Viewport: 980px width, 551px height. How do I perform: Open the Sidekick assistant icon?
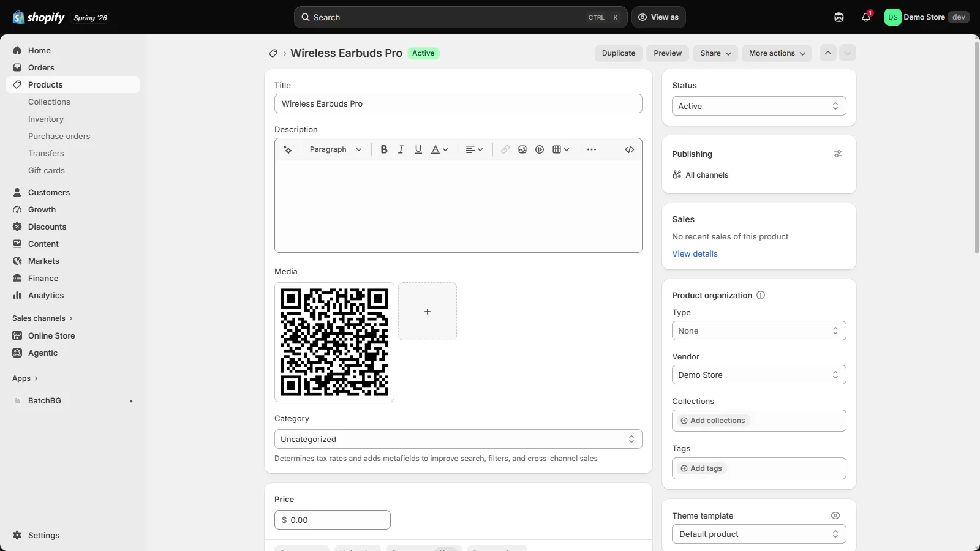pos(839,17)
